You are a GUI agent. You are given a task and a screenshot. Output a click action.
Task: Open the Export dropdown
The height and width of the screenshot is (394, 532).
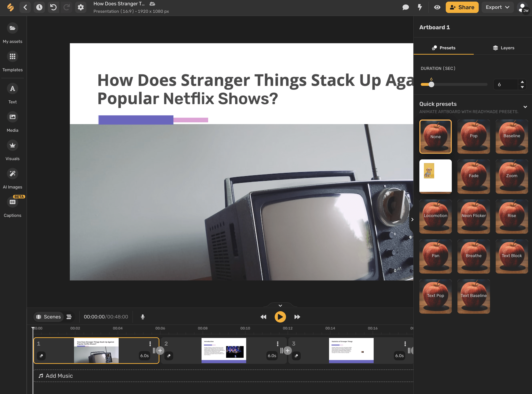tap(497, 7)
